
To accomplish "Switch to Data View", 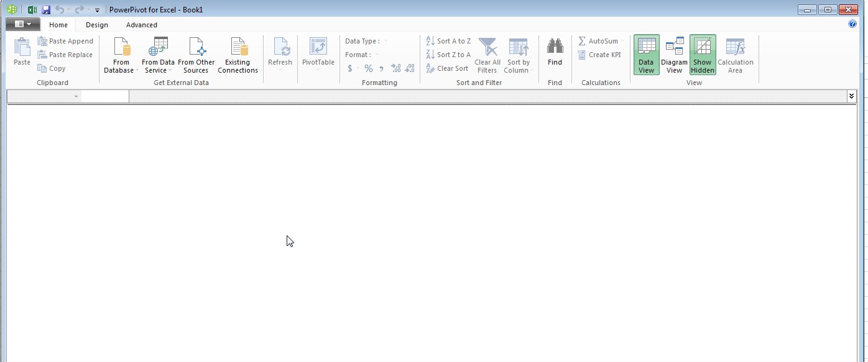I will click(646, 55).
